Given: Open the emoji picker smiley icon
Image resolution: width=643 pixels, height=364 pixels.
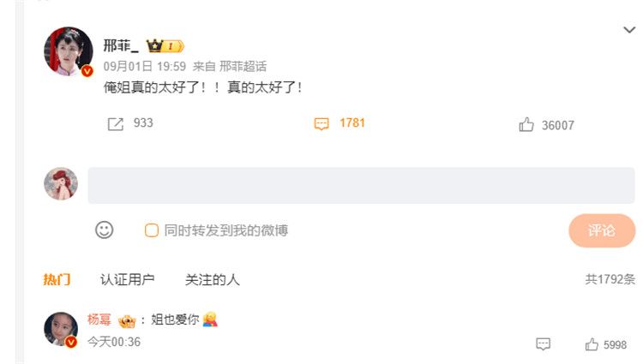Looking at the screenshot, I should (104, 230).
